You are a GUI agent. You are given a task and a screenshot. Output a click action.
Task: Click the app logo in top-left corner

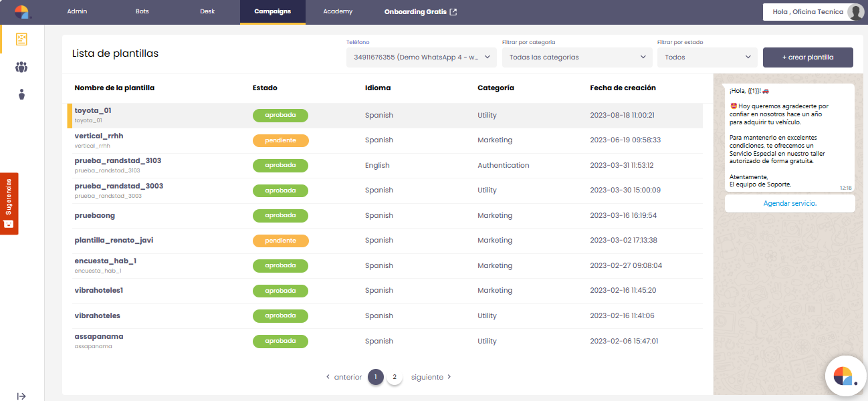tap(22, 12)
